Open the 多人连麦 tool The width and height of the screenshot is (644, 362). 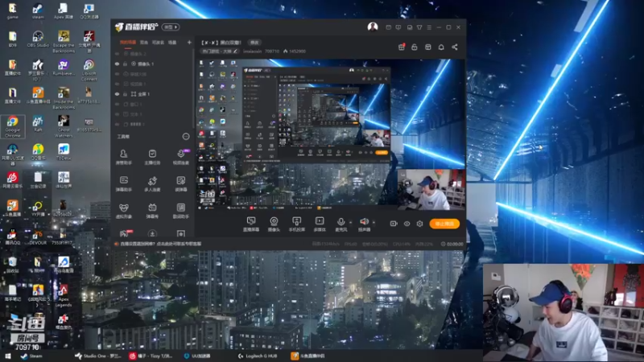pyautogui.click(x=152, y=184)
